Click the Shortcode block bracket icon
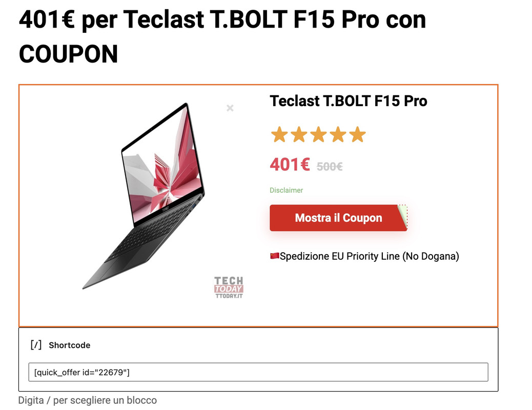The height and width of the screenshot is (410, 532). pyautogui.click(x=36, y=345)
